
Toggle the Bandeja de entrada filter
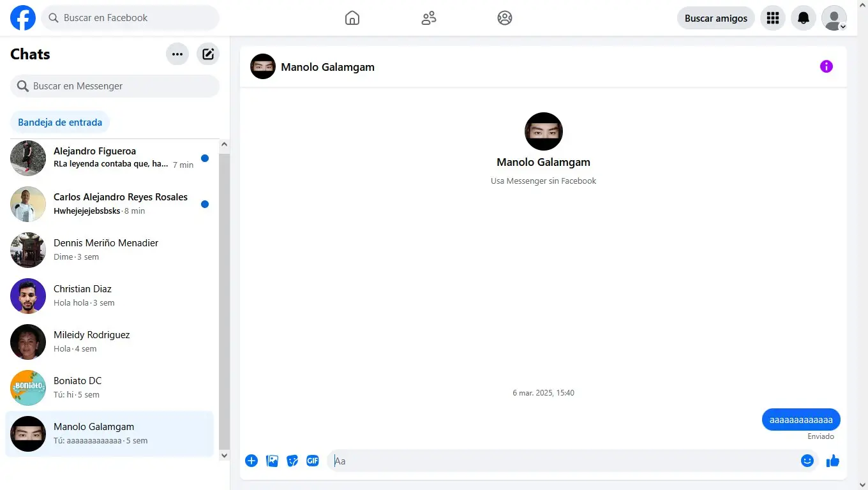point(59,122)
